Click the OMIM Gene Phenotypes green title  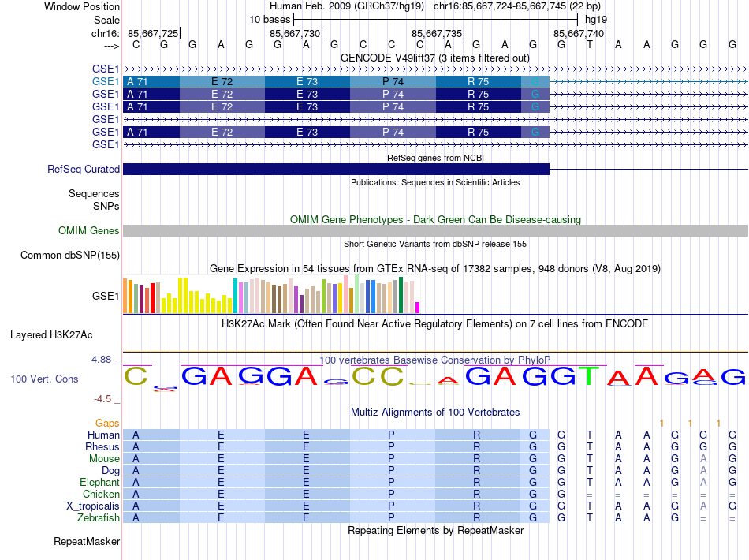(x=436, y=220)
